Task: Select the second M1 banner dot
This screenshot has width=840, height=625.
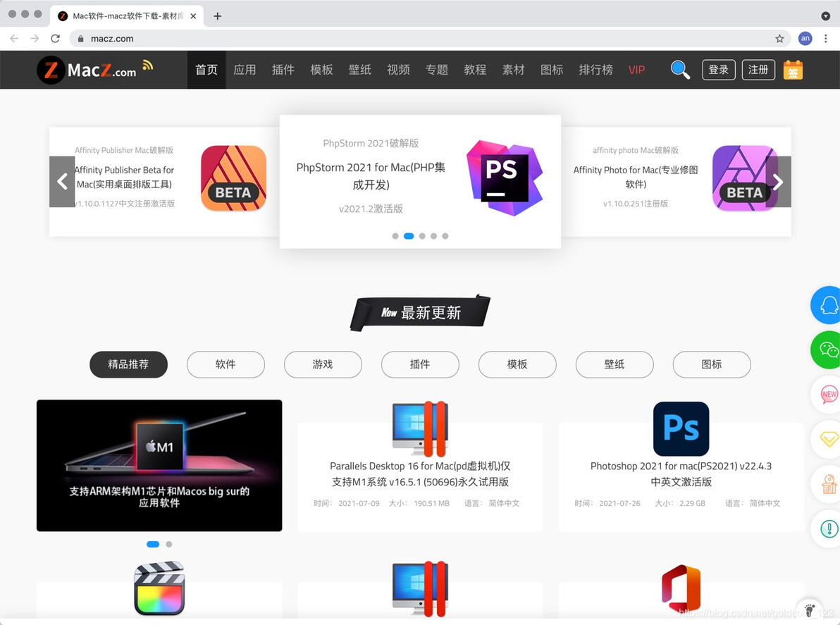Action: 168,544
